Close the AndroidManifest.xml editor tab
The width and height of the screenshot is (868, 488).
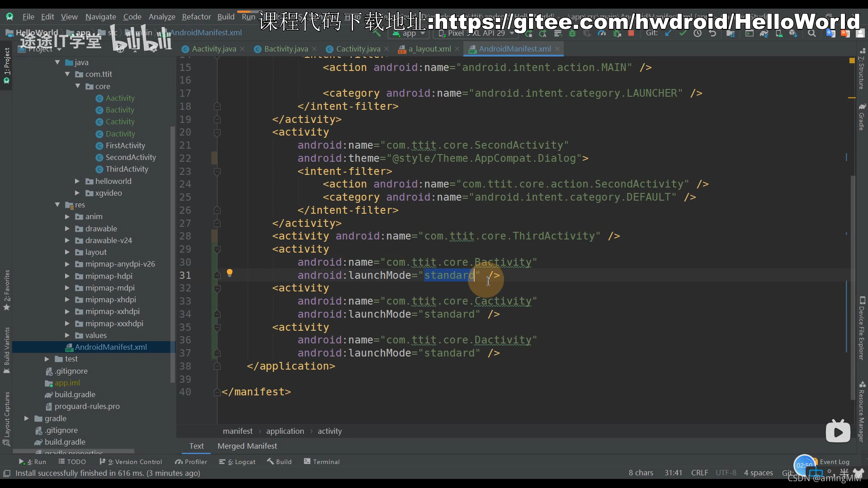point(557,49)
